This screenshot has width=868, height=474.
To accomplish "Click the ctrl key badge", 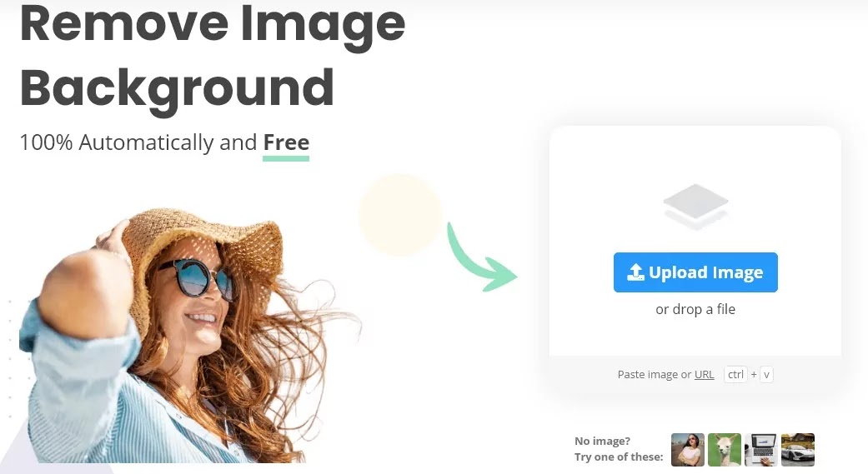I will [735, 374].
